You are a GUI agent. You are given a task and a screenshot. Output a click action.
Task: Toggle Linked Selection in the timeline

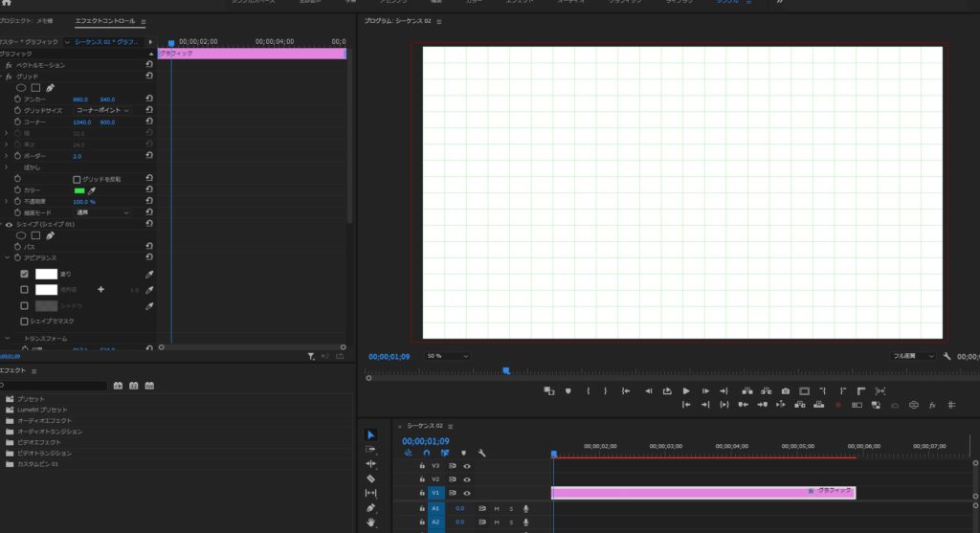445,453
